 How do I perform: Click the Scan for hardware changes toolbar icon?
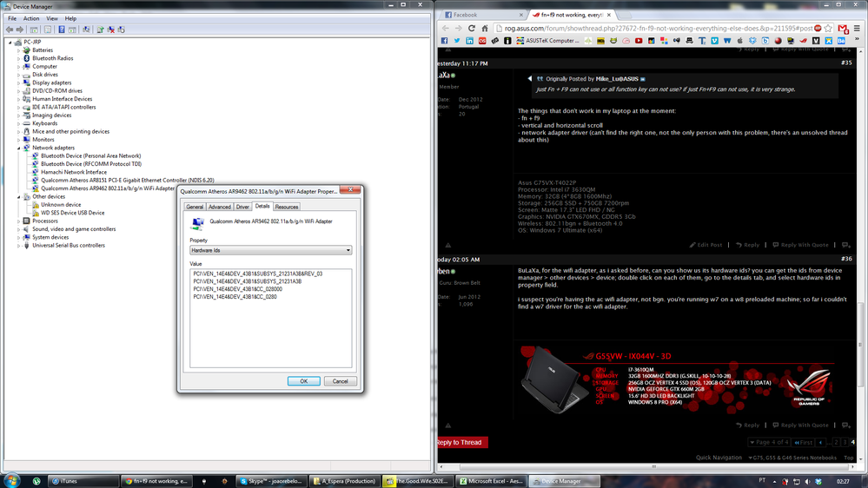[86, 30]
